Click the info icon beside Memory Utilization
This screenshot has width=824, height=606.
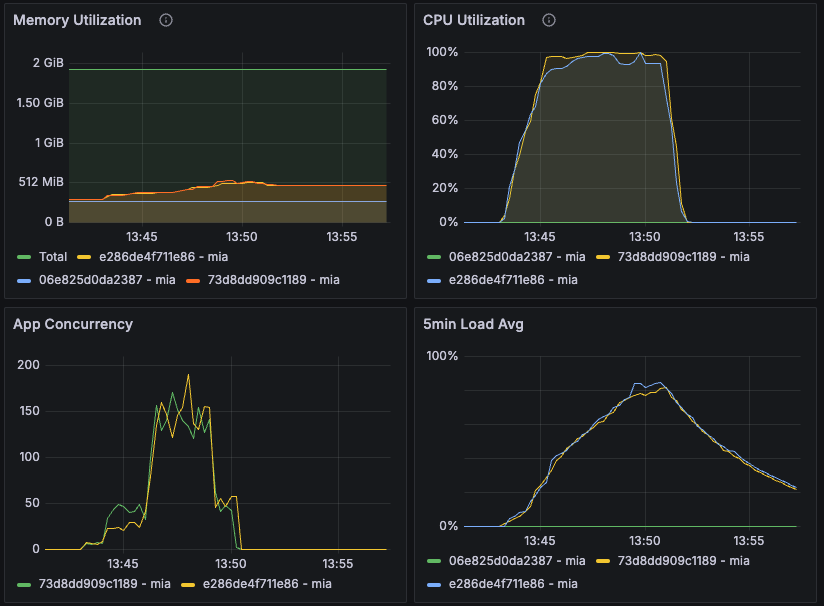point(166,21)
